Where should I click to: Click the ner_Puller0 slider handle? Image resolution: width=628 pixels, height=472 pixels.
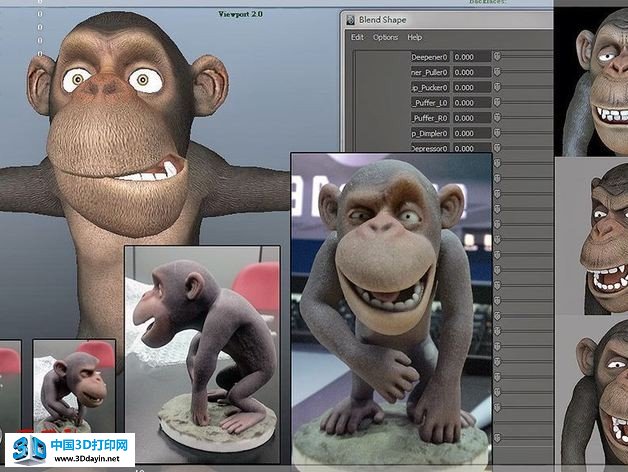pyautogui.click(x=497, y=72)
